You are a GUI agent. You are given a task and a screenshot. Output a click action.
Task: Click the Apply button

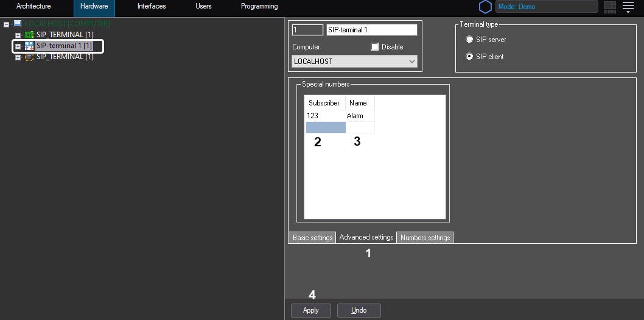tap(310, 310)
